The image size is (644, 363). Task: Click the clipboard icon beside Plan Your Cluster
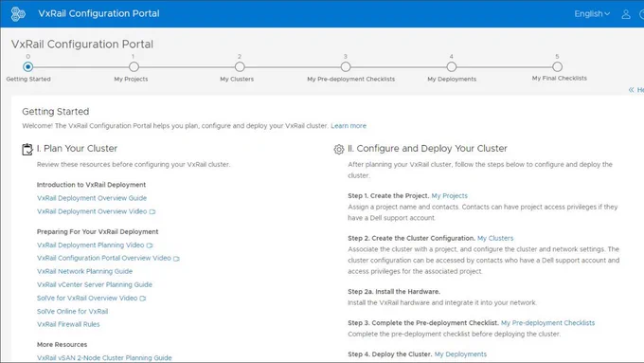(x=27, y=149)
